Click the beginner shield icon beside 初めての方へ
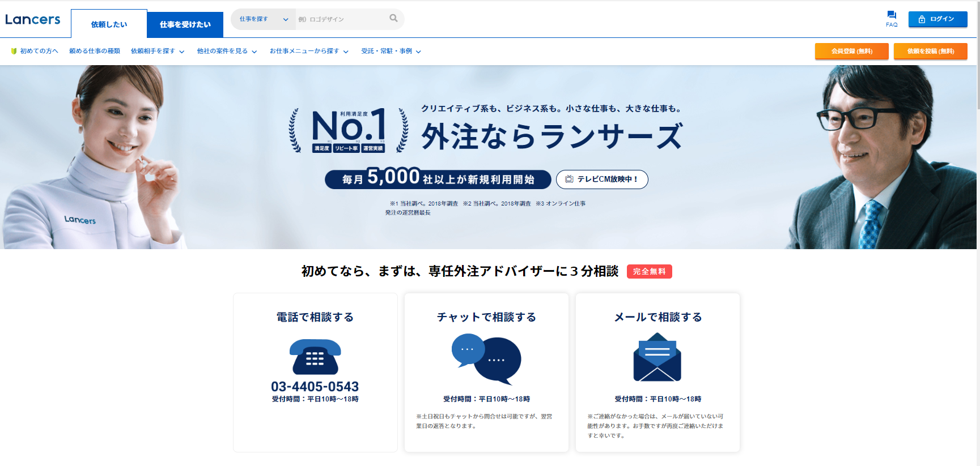980x466 pixels. 14,51
